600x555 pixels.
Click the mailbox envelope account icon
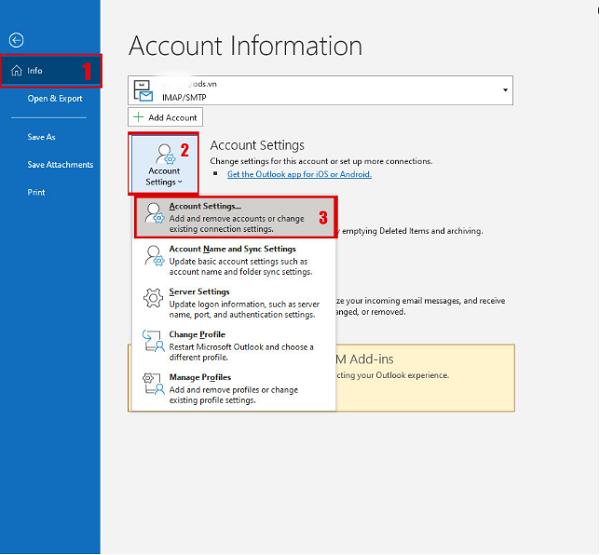coord(143,91)
